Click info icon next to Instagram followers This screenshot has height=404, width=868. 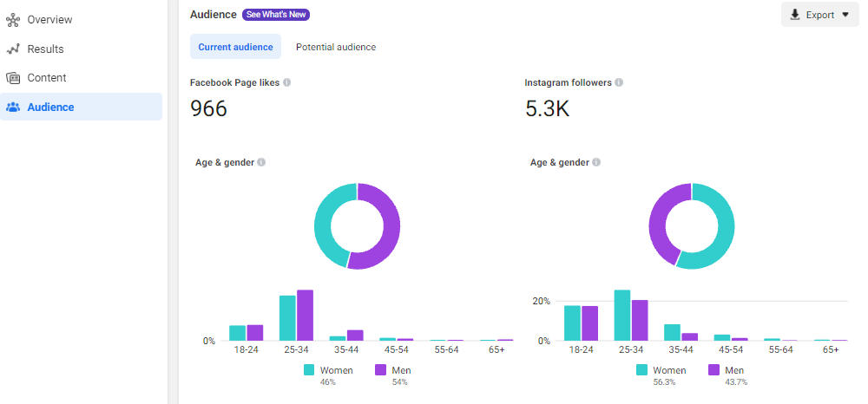619,83
